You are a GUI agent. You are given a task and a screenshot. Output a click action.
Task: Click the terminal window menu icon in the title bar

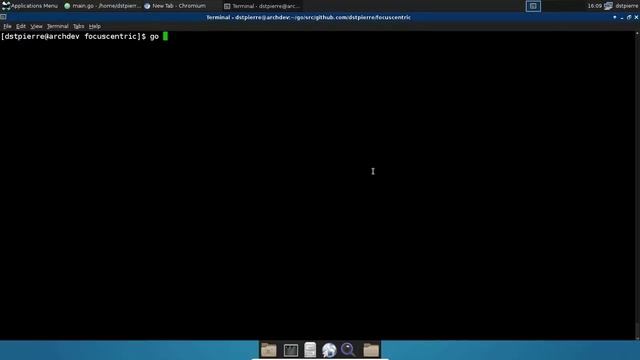coord(3,17)
